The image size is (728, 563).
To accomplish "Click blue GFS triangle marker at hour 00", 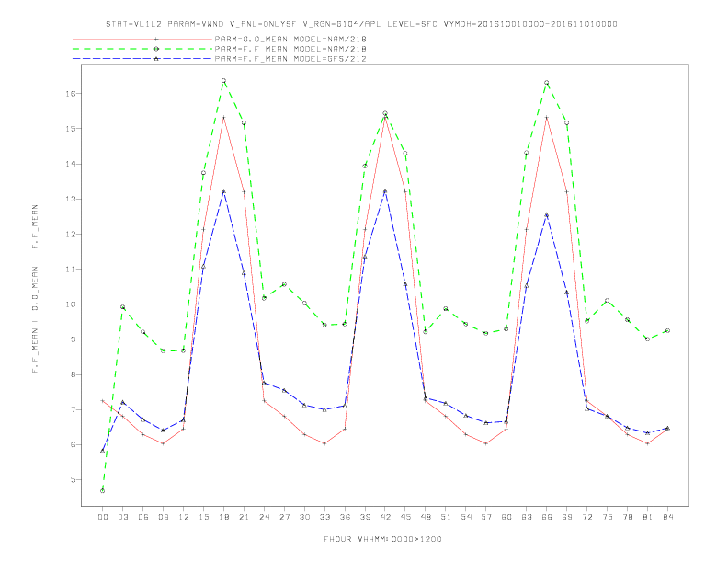I will [103, 451].
